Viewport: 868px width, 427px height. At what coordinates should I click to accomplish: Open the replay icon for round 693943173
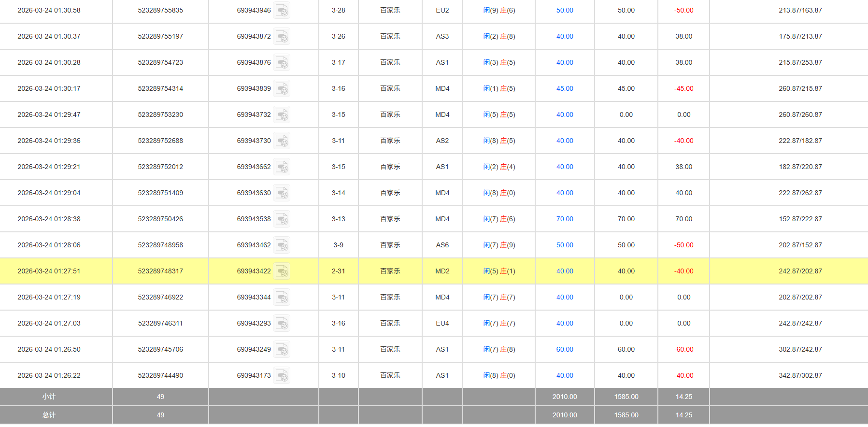[x=282, y=376]
